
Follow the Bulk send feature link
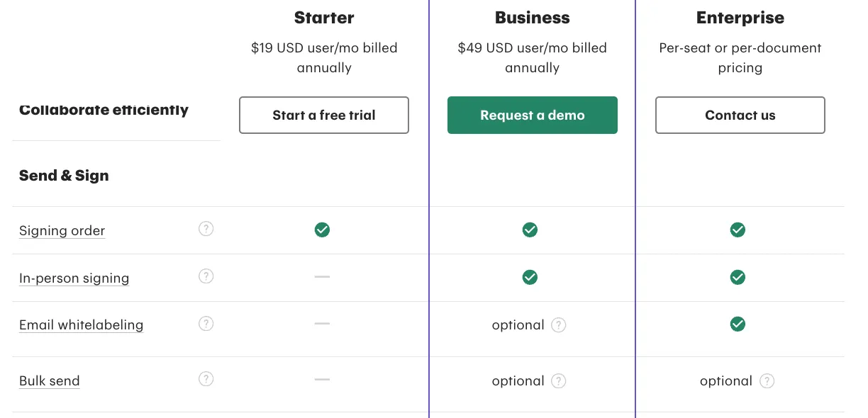(49, 381)
